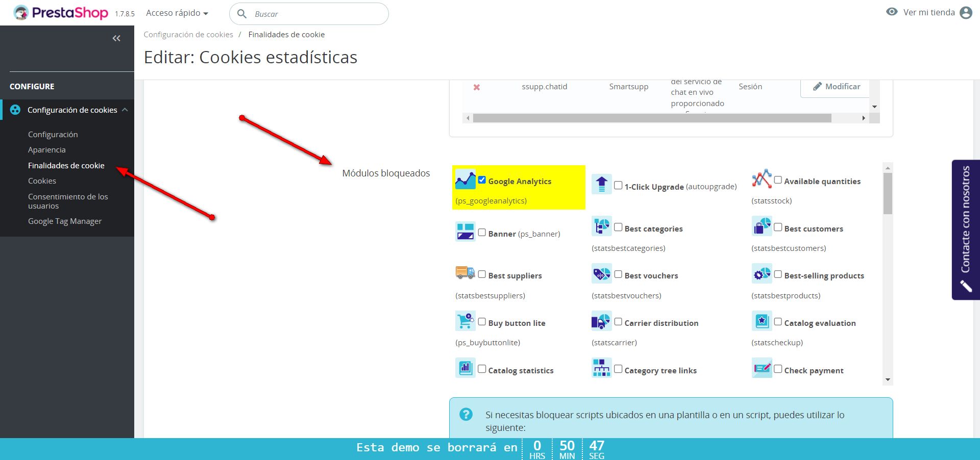
Task: Tick the Check payment checkbox
Action: pyautogui.click(x=778, y=369)
